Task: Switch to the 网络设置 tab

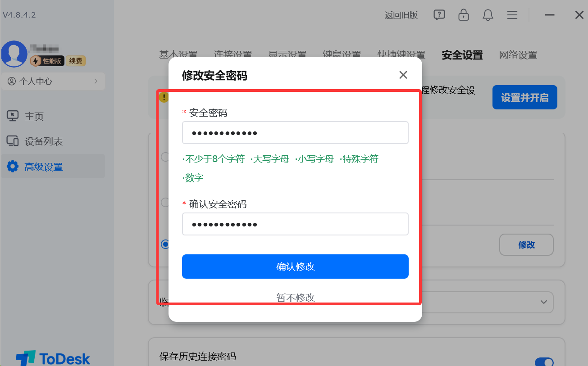Action: click(x=518, y=55)
